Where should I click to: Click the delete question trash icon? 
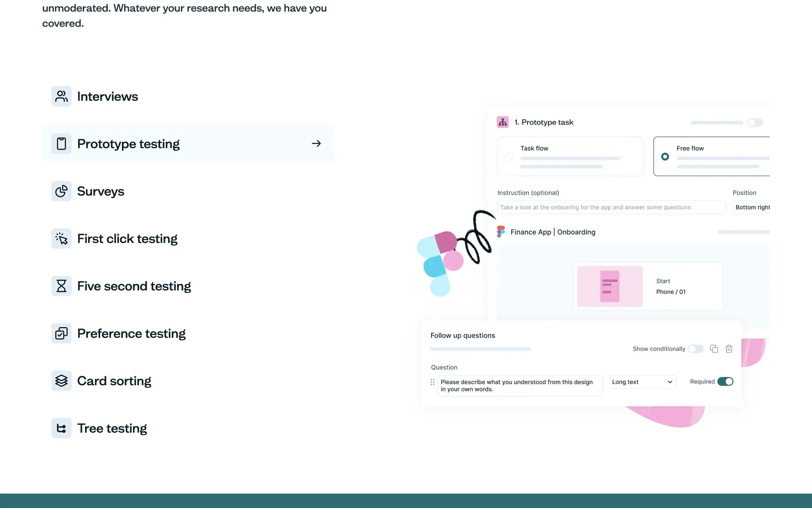(729, 349)
